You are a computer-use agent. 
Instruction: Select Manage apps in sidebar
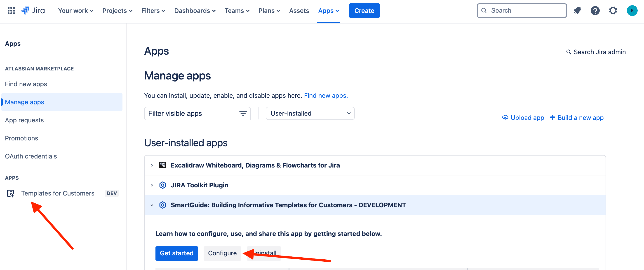pos(62,102)
